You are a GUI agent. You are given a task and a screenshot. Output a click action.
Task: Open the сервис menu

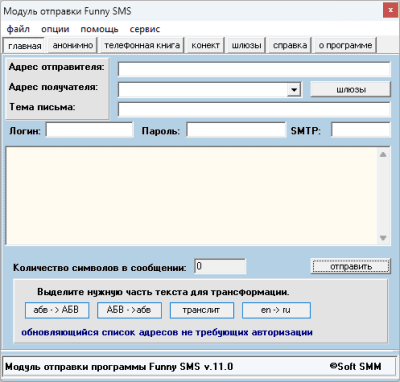(x=145, y=29)
